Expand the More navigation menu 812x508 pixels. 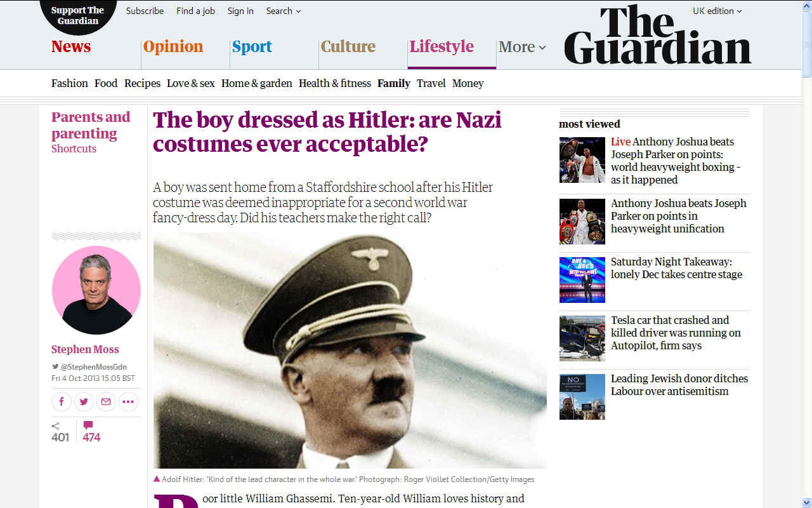pos(522,47)
